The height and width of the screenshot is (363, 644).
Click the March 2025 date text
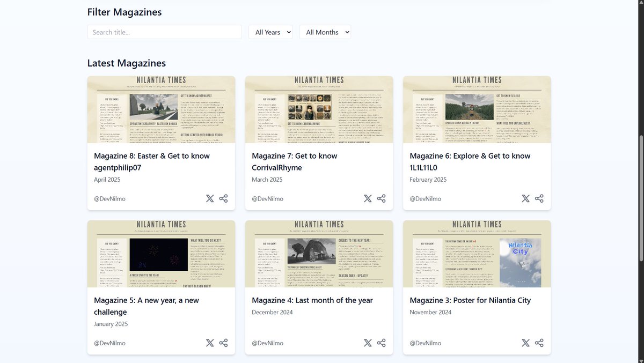coord(267,180)
